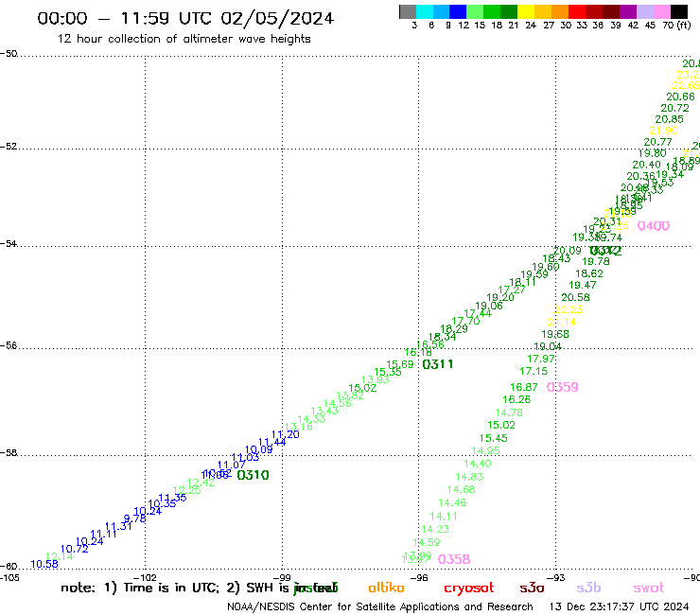Click the blue 9.78 wave height value
The width and height of the screenshot is (700, 615).
tap(135, 518)
